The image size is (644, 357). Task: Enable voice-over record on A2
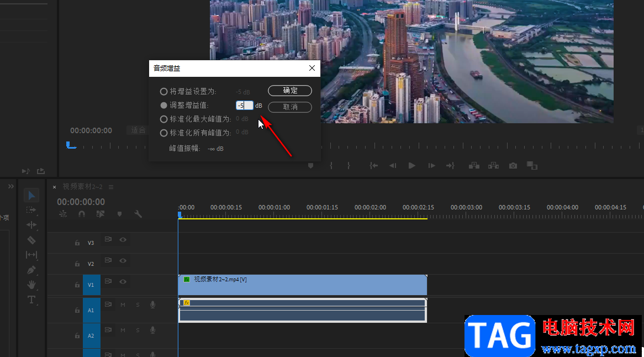tap(153, 330)
